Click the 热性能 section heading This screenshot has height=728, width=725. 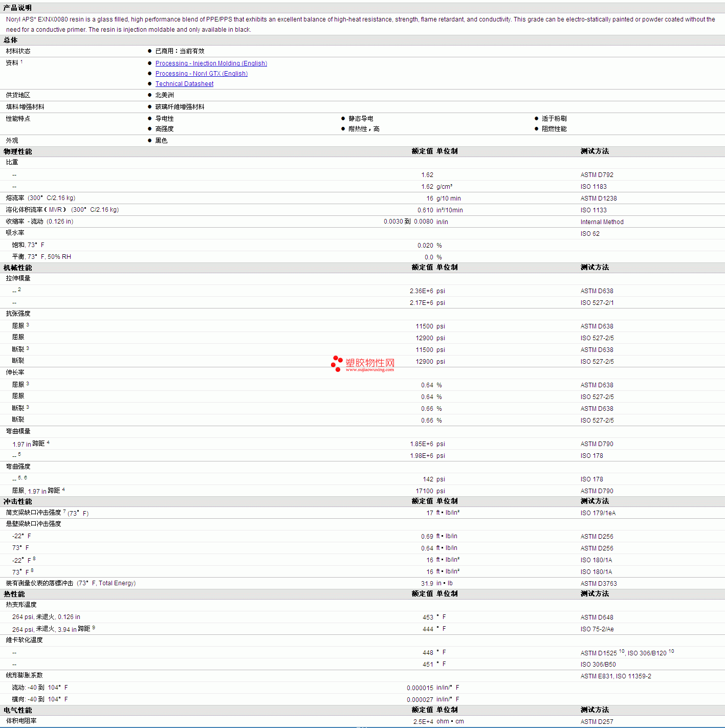pos(14,594)
